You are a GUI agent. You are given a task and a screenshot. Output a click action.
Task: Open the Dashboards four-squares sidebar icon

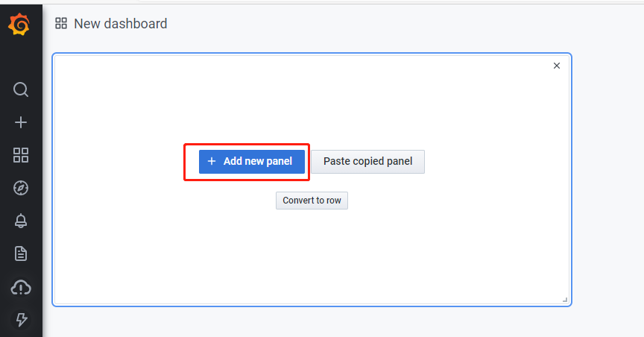21,155
